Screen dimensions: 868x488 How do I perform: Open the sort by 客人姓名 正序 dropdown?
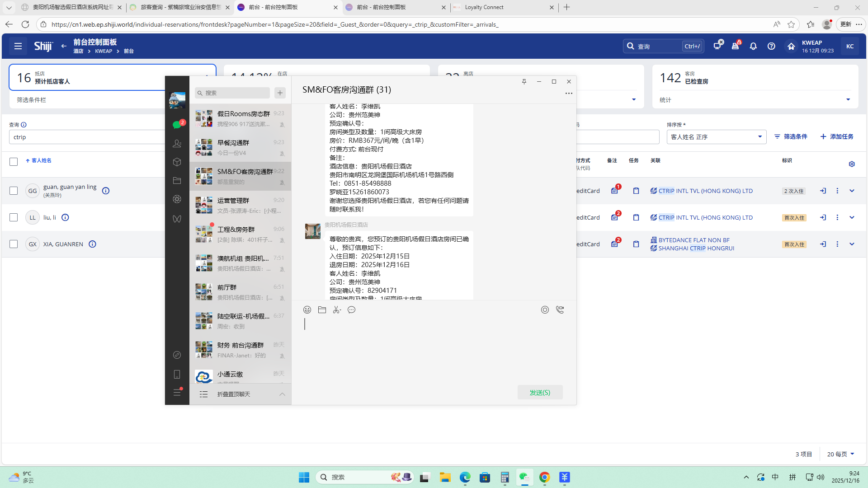pyautogui.click(x=716, y=137)
